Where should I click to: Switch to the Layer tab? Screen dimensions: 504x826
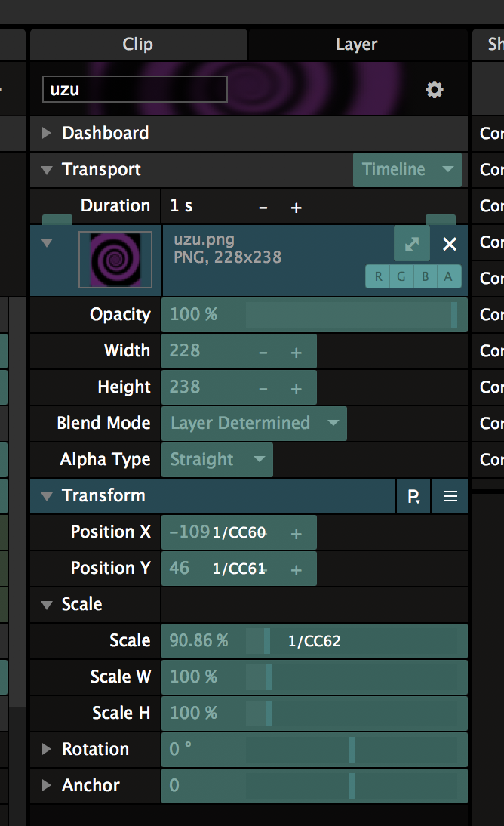356,45
